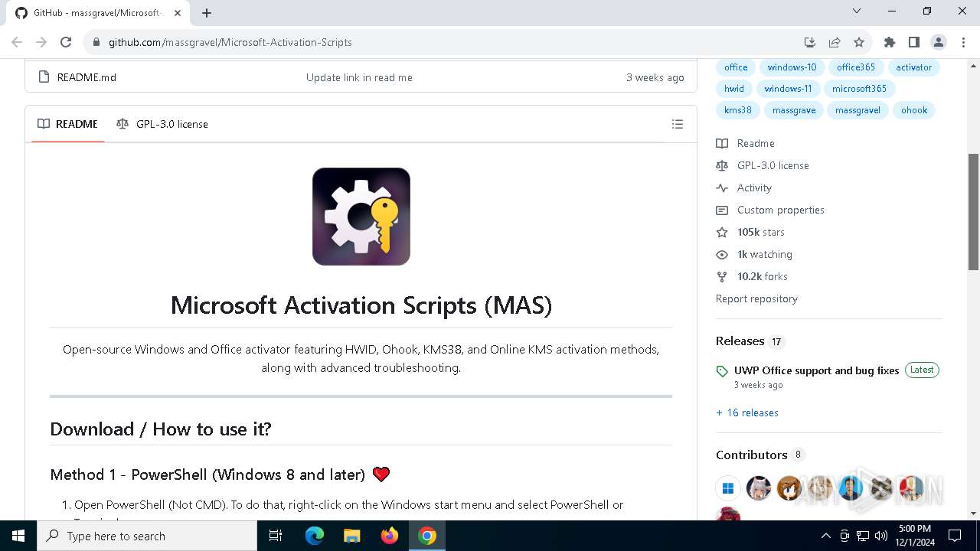Viewport: 980px width, 551px height.
Task: Launch Microsoft Edge from taskbar
Action: coord(315,536)
